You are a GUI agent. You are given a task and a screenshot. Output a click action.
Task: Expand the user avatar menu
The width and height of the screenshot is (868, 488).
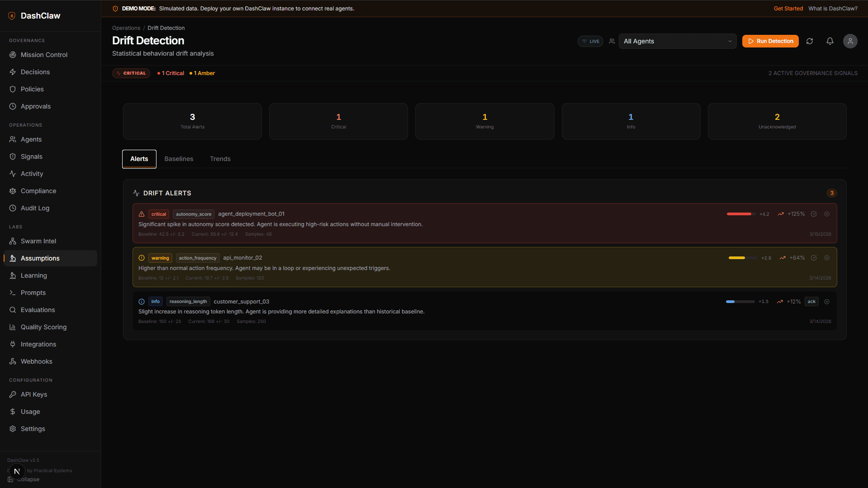coord(849,41)
